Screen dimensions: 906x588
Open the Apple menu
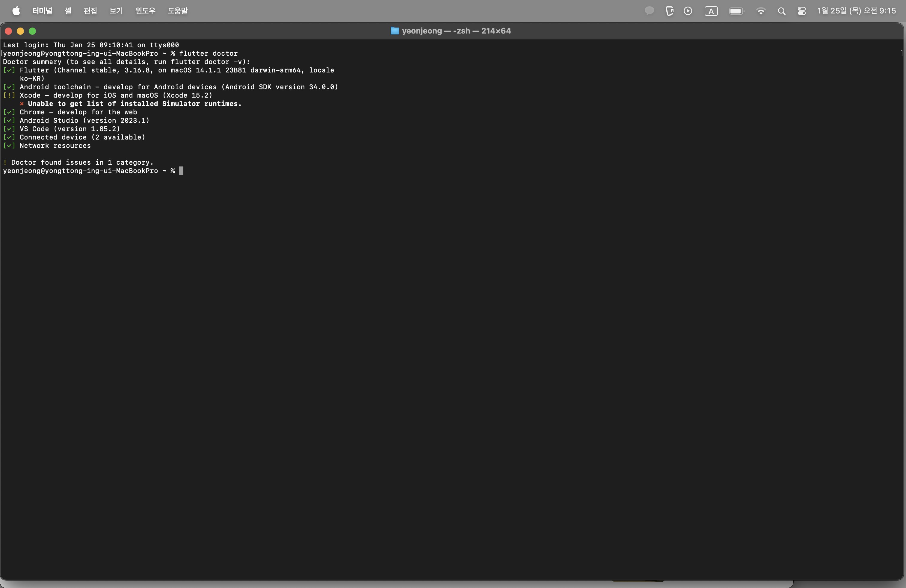[x=16, y=11]
